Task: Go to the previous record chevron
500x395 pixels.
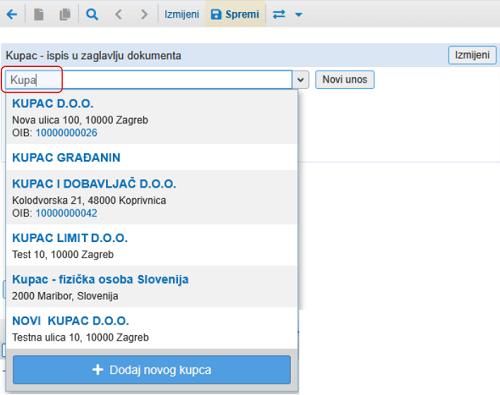Action: (118, 14)
